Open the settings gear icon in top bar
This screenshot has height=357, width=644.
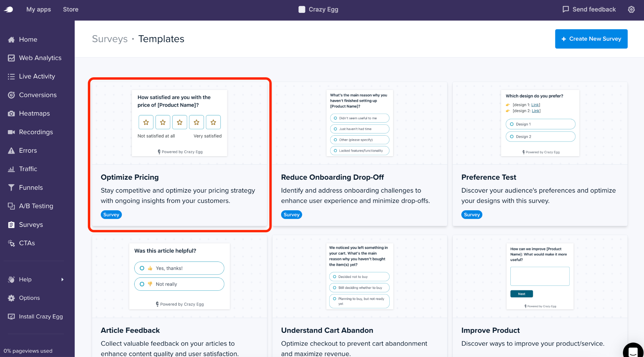pos(631,9)
